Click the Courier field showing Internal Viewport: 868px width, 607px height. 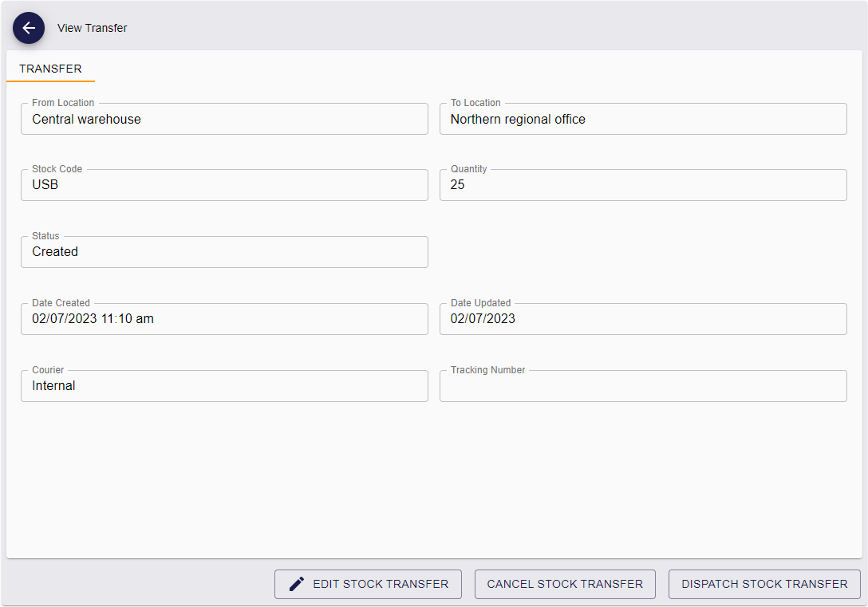[223, 386]
